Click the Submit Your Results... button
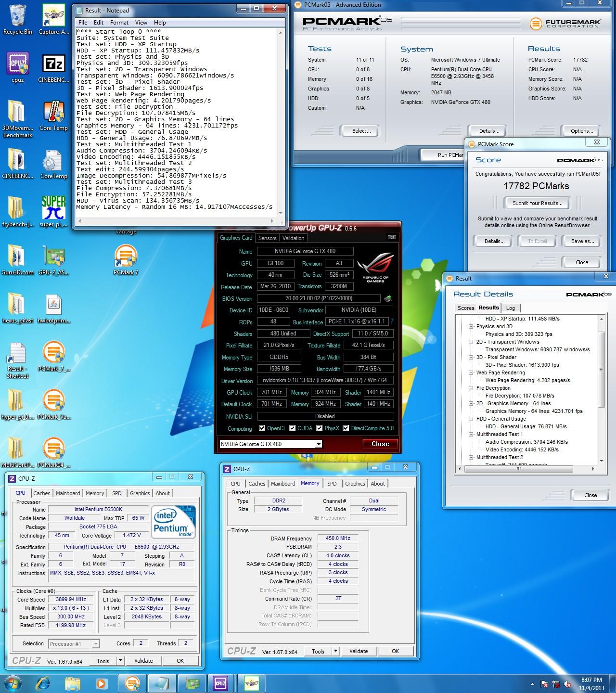 click(537, 203)
